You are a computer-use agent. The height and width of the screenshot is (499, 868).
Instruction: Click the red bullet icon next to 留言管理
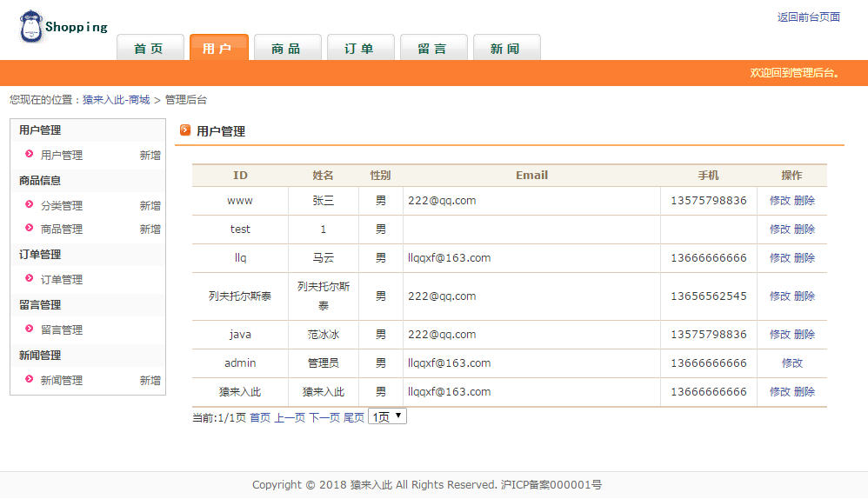[x=30, y=328]
